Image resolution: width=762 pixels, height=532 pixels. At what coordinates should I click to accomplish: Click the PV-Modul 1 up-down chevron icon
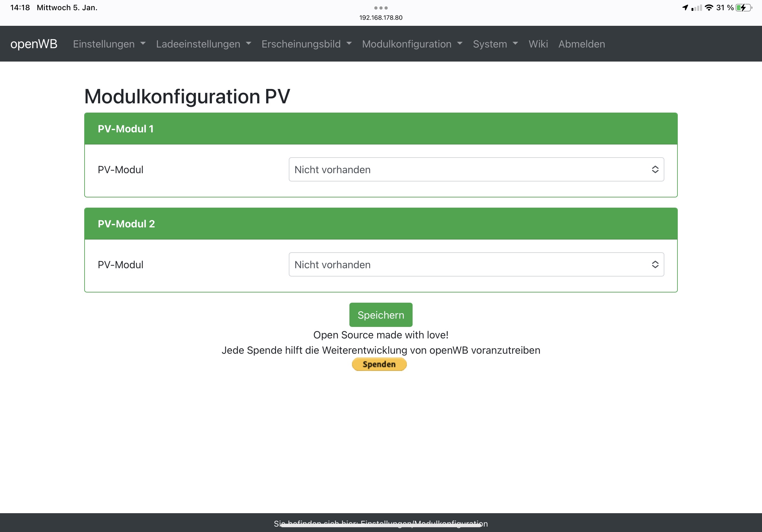click(655, 169)
